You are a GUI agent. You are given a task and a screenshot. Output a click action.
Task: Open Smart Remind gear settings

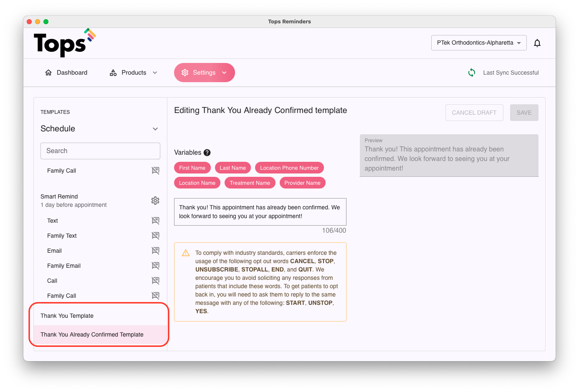pos(155,201)
